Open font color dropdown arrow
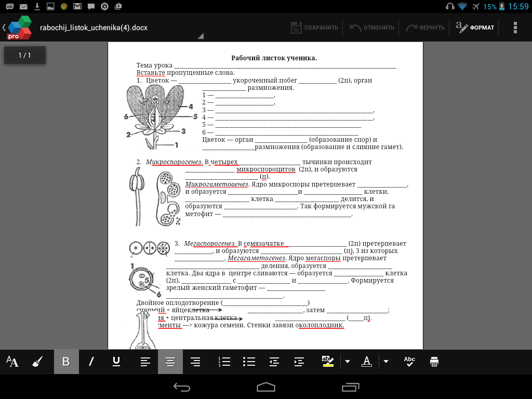 point(386,362)
